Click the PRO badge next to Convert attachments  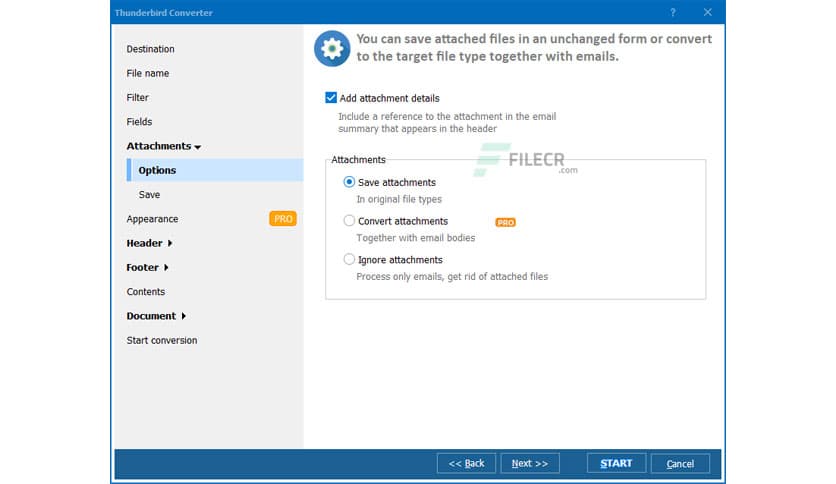coord(506,222)
